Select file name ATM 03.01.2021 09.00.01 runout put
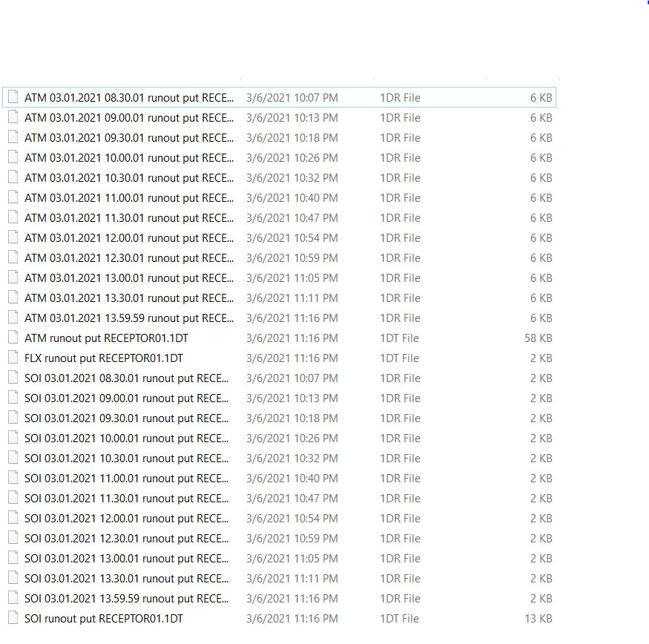Screen dimensions: 649x644 click(129, 118)
